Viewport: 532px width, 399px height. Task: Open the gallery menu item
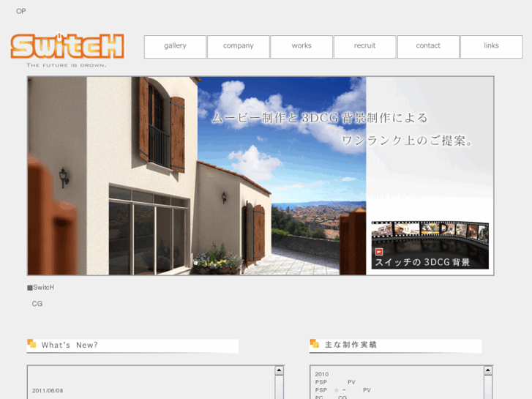(x=175, y=47)
